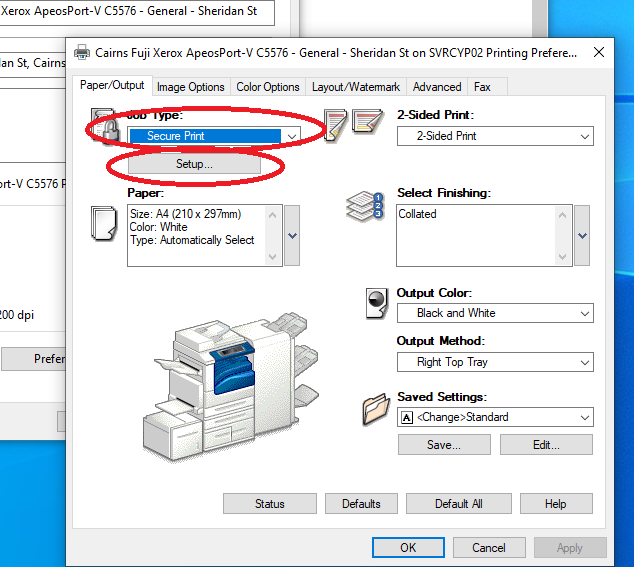
Task: Switch to the Advanced tab
Action: click(x=437, y=87)
